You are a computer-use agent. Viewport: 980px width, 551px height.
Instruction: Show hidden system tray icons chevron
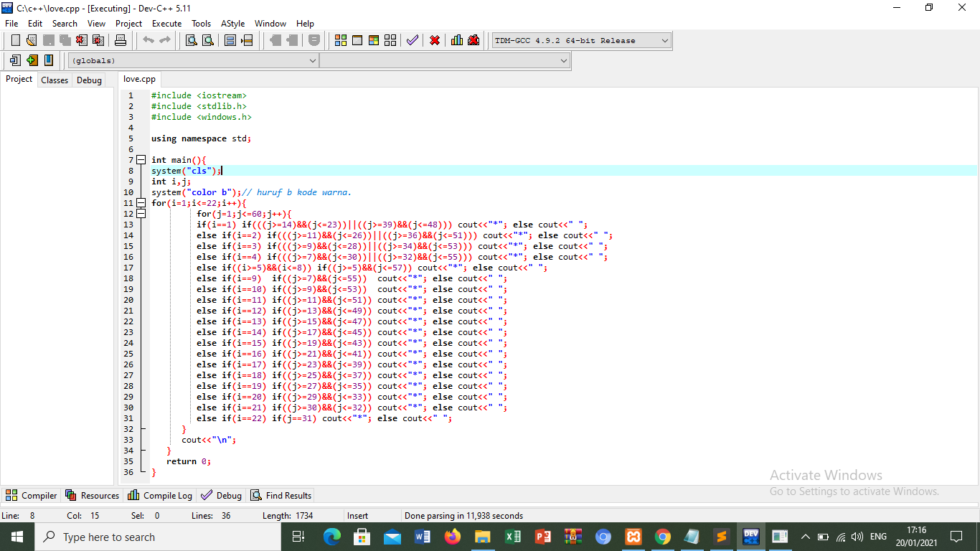806,537
